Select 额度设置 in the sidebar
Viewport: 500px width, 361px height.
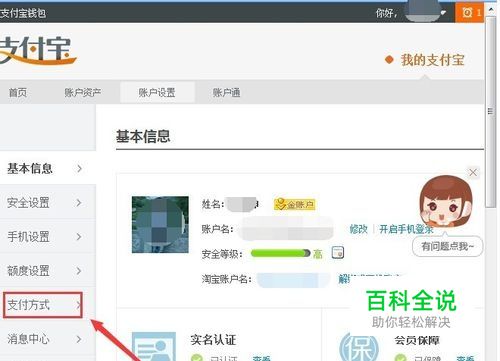pos(48,271)
